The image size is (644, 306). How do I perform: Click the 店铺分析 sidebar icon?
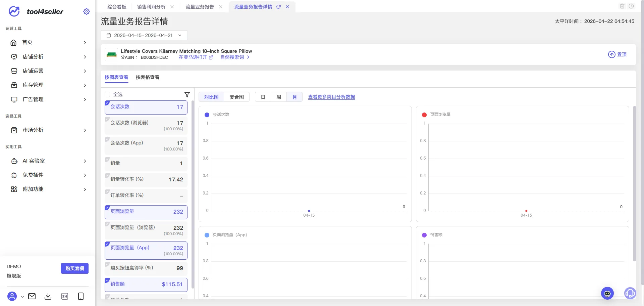(x=14, y=57)
